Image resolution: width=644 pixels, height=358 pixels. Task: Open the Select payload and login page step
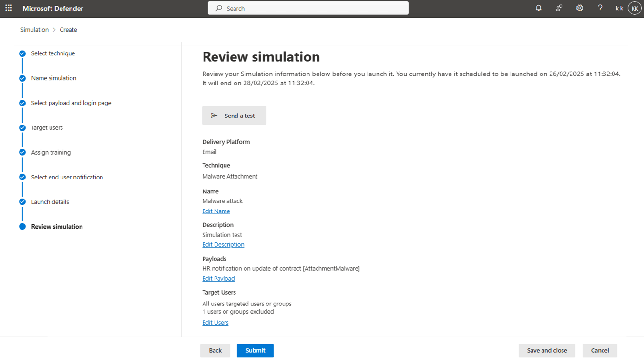click(x=71, y=103)
